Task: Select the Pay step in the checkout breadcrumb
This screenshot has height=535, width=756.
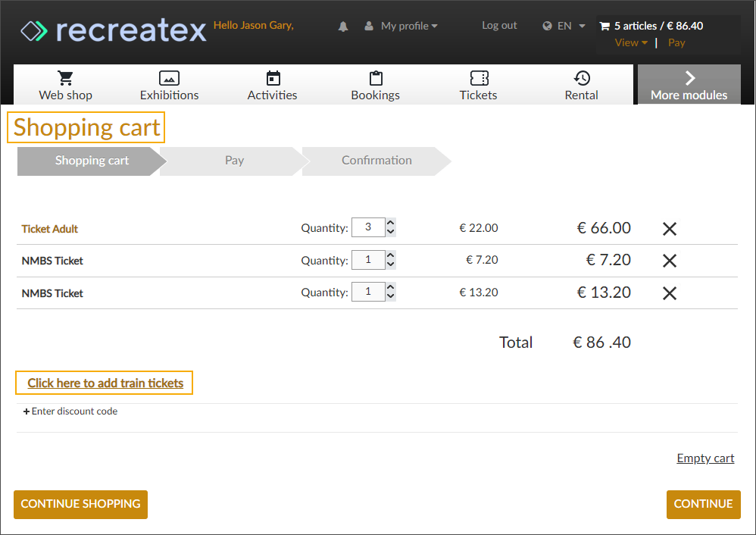Action: pos(234,160)
